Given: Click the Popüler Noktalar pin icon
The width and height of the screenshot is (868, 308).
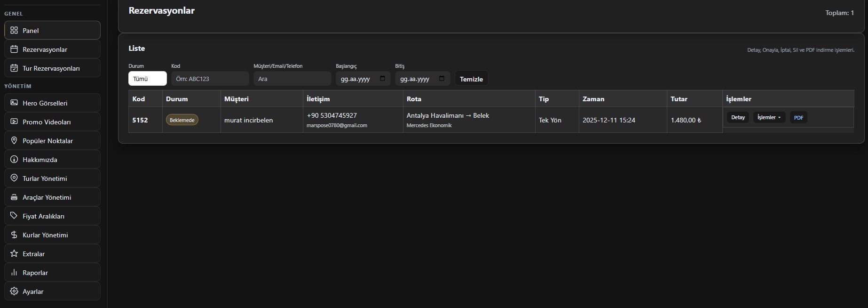Looking at the screenshot, I should 14,141.
